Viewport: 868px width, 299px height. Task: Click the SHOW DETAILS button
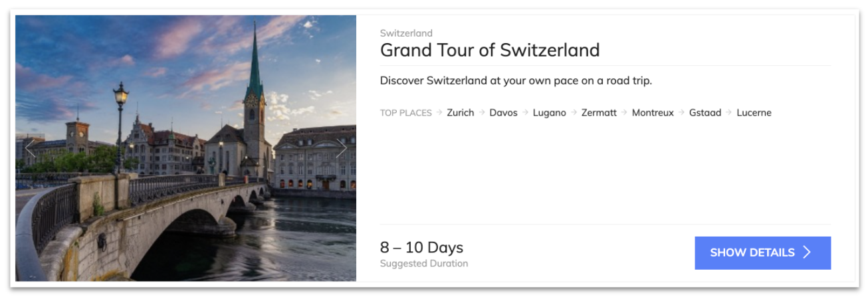pyautogui.click(x=762, y=253)
